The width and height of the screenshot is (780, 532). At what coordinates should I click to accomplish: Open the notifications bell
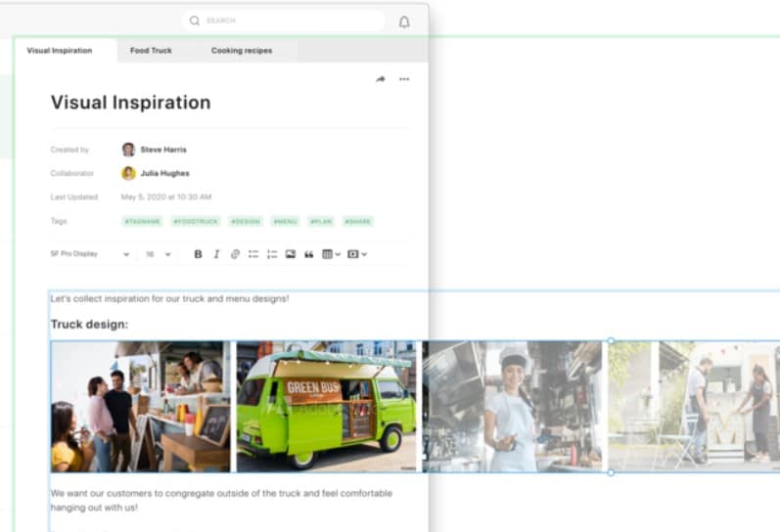tap(404, 22)
